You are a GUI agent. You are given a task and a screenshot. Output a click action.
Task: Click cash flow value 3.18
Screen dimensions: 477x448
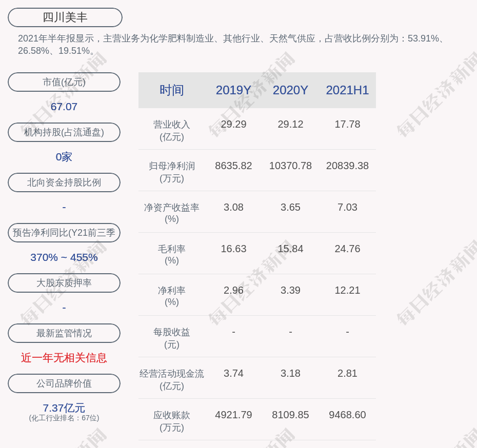(290, 373)
